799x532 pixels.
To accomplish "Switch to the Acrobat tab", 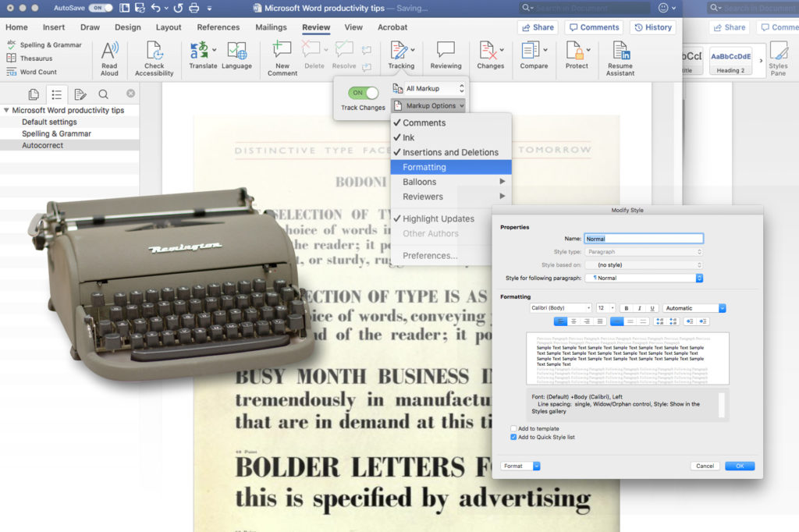I will click(392, 27).
